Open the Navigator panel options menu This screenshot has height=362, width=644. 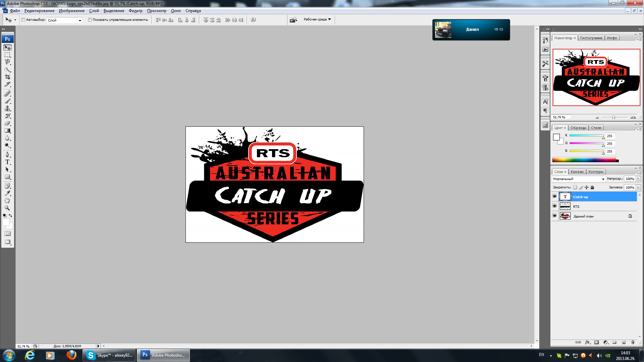[639, 39]
